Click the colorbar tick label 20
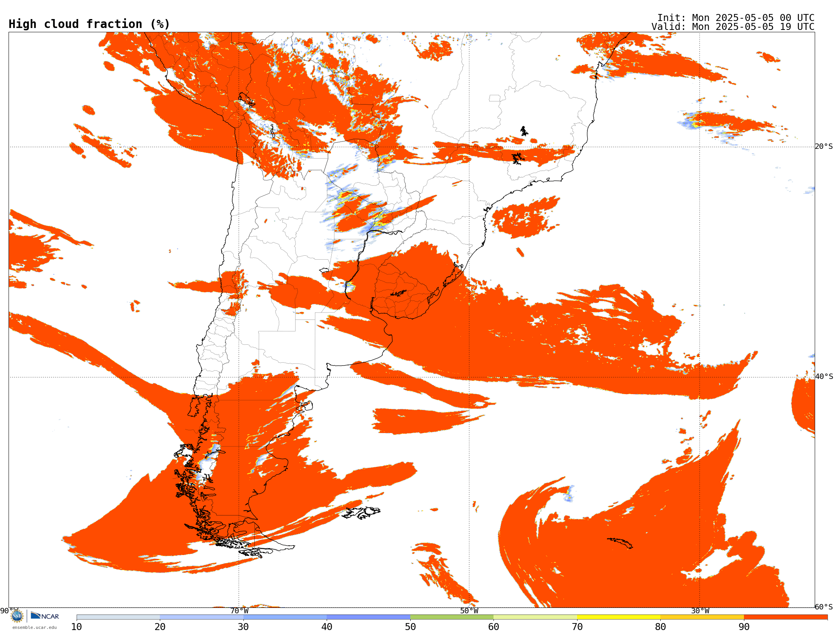 (x=160, y=627)
